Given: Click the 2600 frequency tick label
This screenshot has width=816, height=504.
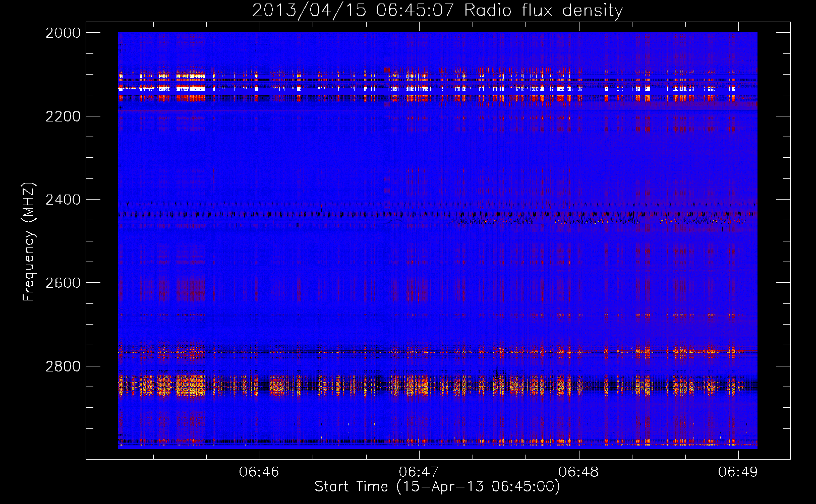Looking at the screenshot, I should click(x=63, y=283).
